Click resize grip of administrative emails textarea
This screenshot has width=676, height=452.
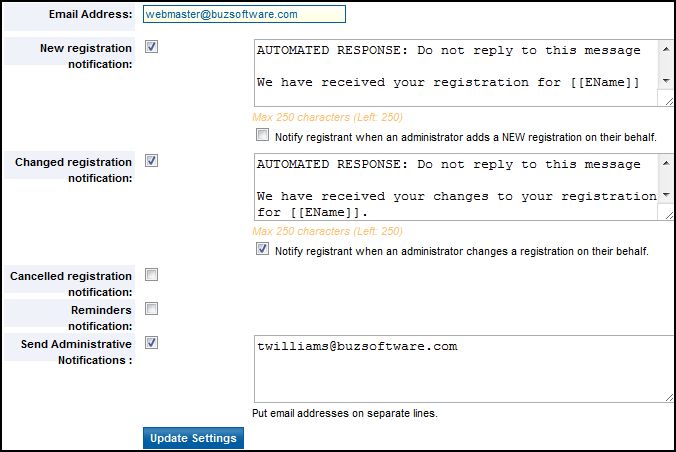coord(667,396)
